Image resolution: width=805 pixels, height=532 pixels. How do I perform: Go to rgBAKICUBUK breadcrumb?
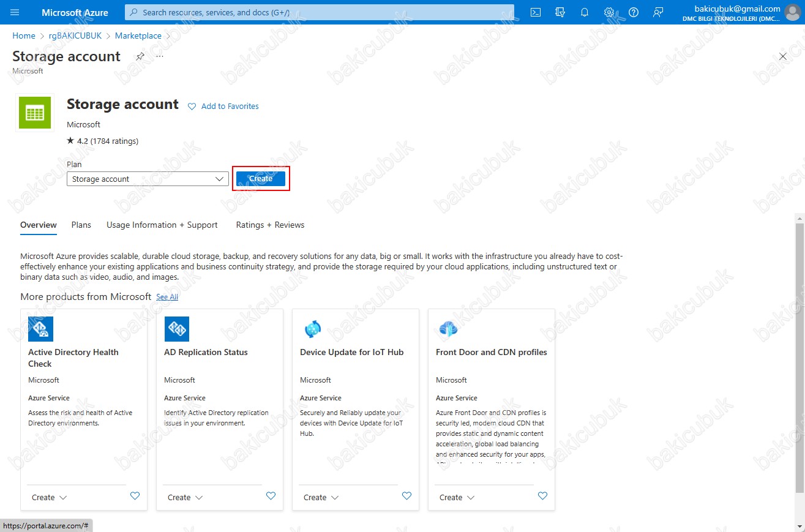point(75,36)
